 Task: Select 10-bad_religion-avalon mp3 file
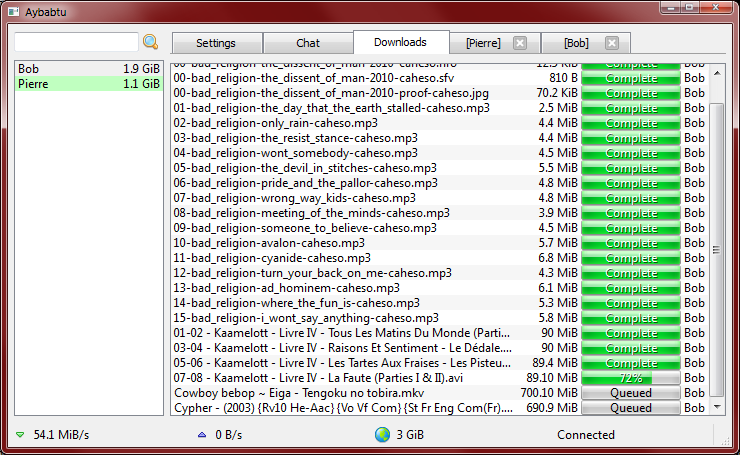pos(439,243)
